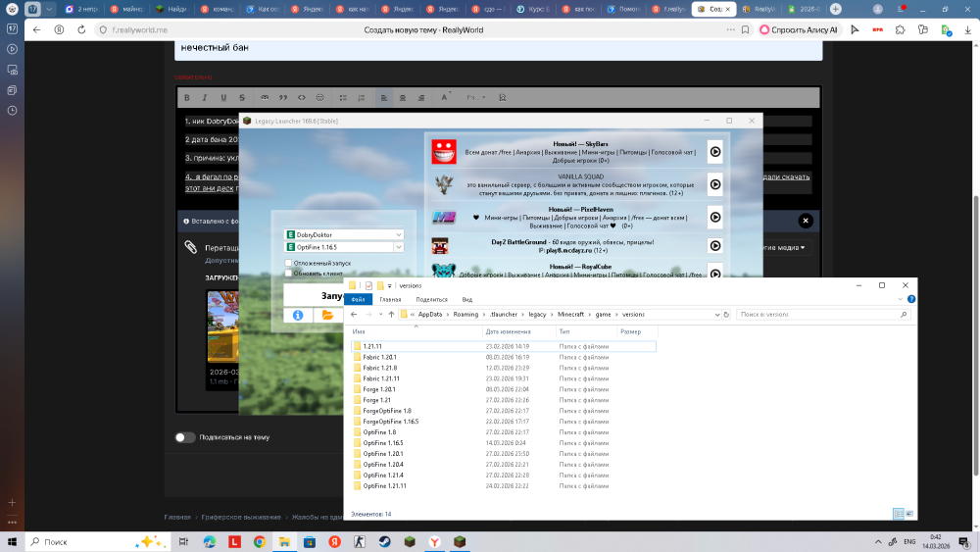Open quick access toolbar dropdown in Explorer
This screenshot has width=980, height=552.
coord(389,285)
